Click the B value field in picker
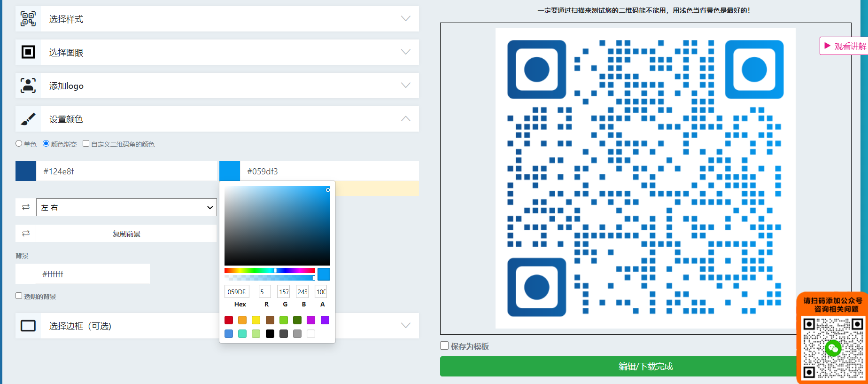868x384 pixels. click(x=302, y=291)
